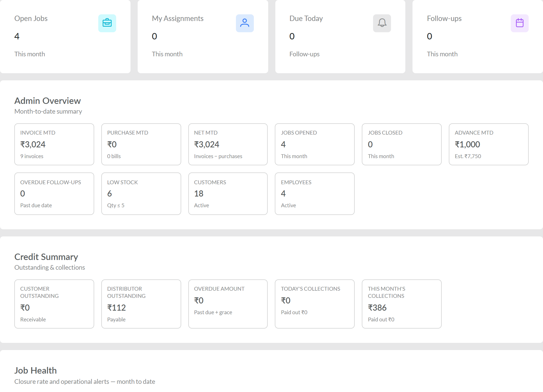This screenshot has height=392, width=543.
Task: Select the DISTRIBUTOR OUTSTANDING ₹112 value
Action: (116, 308)
